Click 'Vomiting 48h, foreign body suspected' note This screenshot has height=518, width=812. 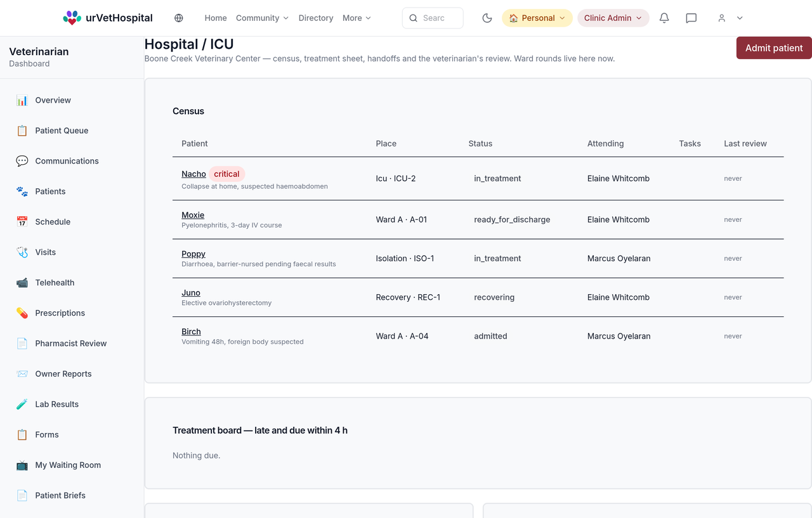click(x=242, y=342)
